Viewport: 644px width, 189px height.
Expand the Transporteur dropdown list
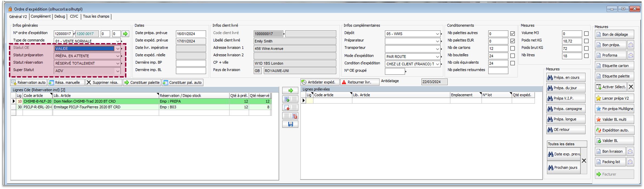coord(437,49)
